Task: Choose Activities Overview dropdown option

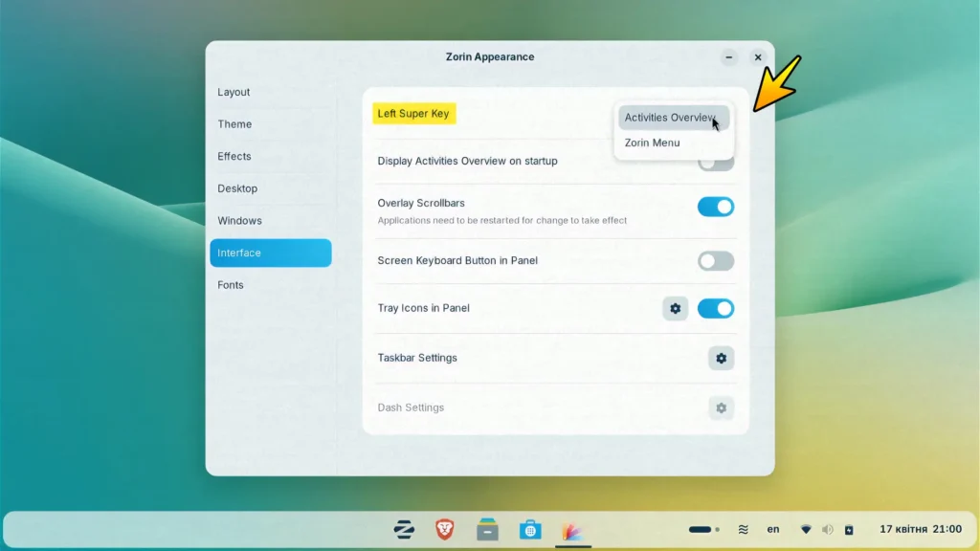Action: click(674, 118)
